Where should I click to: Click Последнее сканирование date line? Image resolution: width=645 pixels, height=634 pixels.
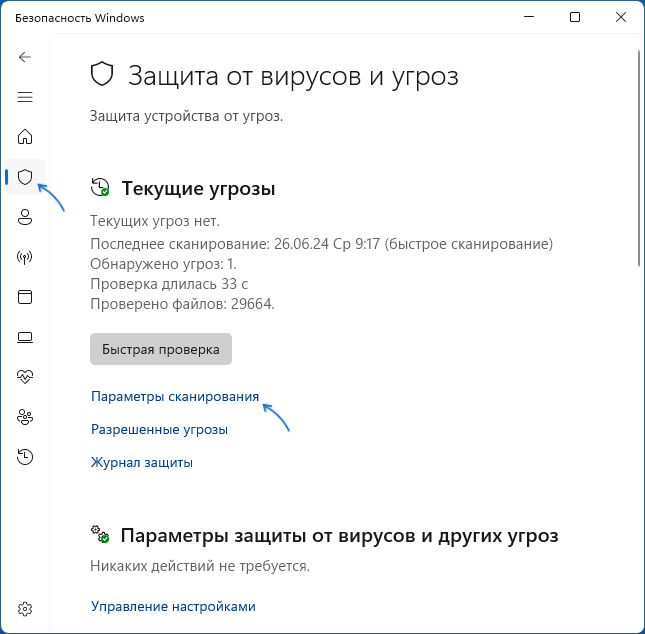tap(321, 244)
